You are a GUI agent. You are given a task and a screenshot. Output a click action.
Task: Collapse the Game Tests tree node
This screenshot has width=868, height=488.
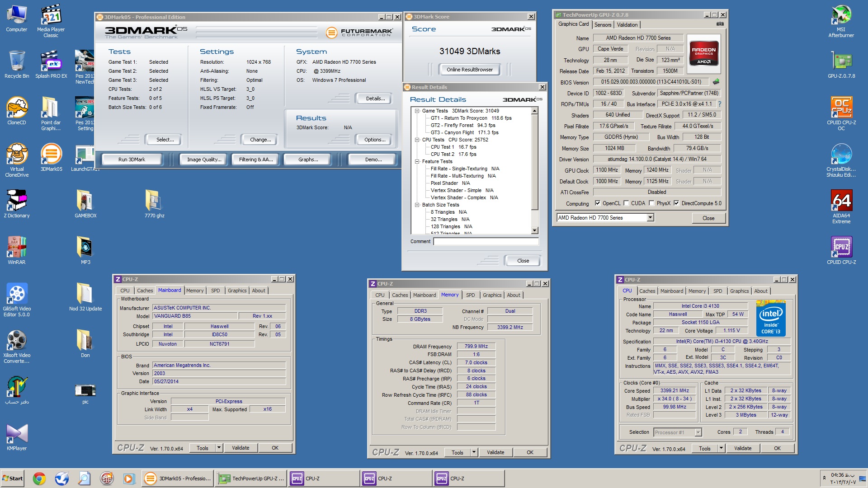417,111
